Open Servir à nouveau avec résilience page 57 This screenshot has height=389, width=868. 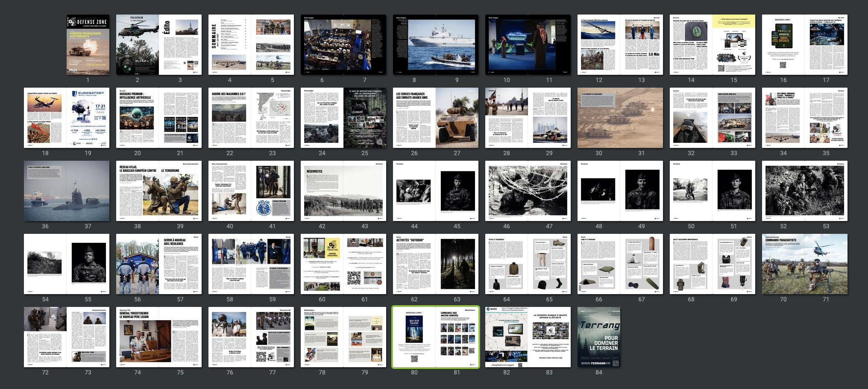180,264
